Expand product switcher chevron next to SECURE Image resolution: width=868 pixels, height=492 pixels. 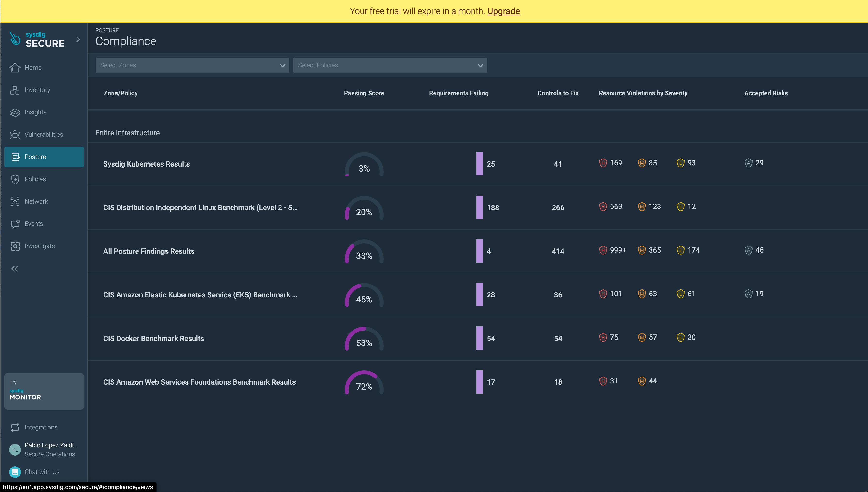(x=78, y=39)
